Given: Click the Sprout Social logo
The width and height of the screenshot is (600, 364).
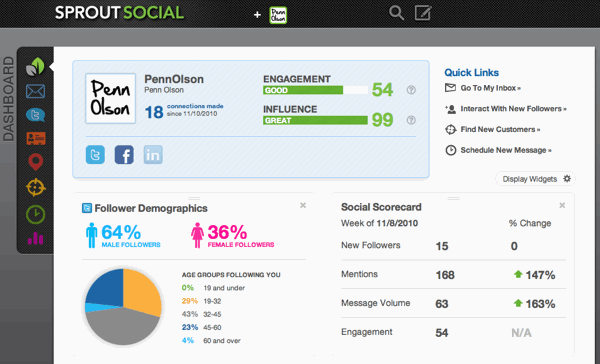Looking at the screenshot, I should (x=119, y=13).
